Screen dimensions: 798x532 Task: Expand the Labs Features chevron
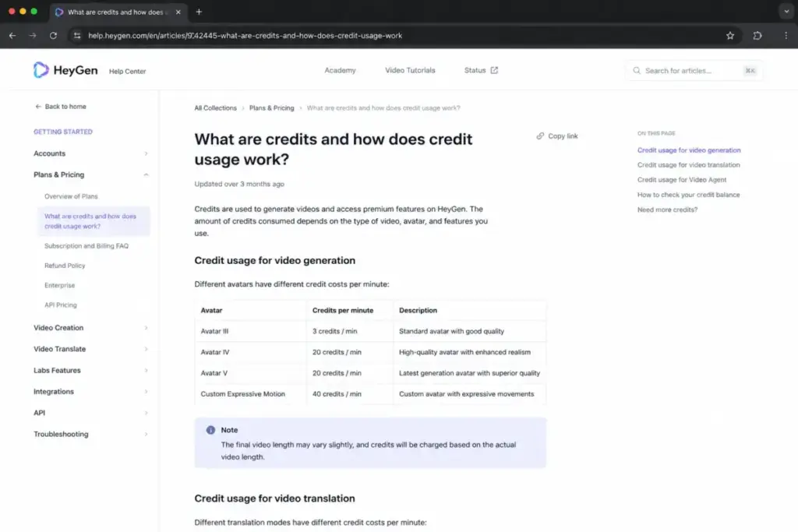146,371
